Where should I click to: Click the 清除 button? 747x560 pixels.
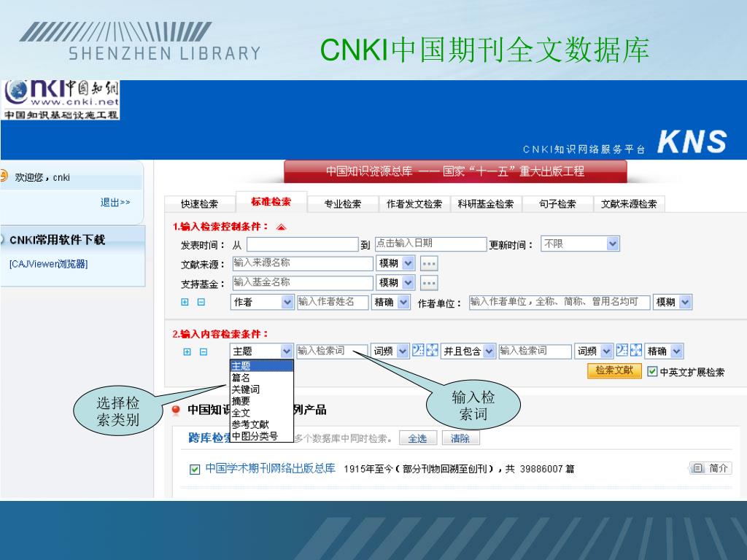pyautogui.click(x=461, y=438)
